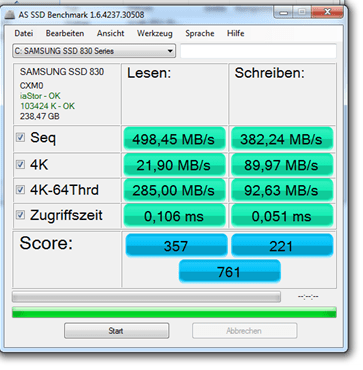Expand the SAMSUNG SSD 830 drive dropdown
363x370 pixels.
pyautogui.click(x=94, y=51)
